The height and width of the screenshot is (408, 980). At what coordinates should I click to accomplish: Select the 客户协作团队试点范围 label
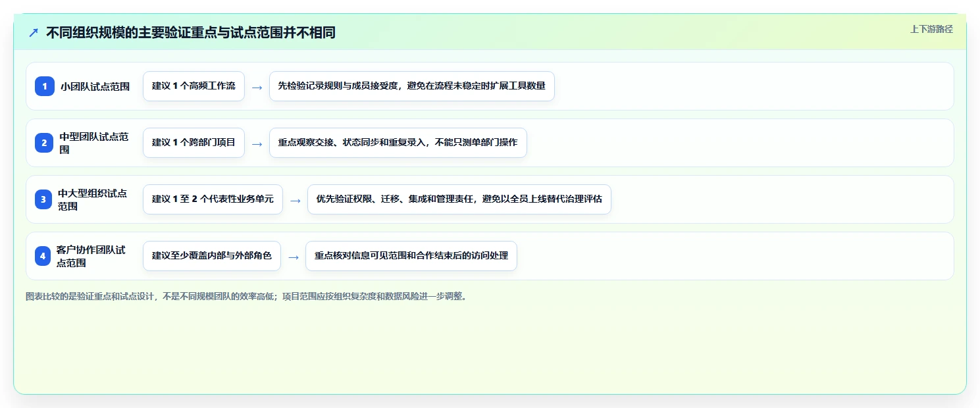[91, 256]
